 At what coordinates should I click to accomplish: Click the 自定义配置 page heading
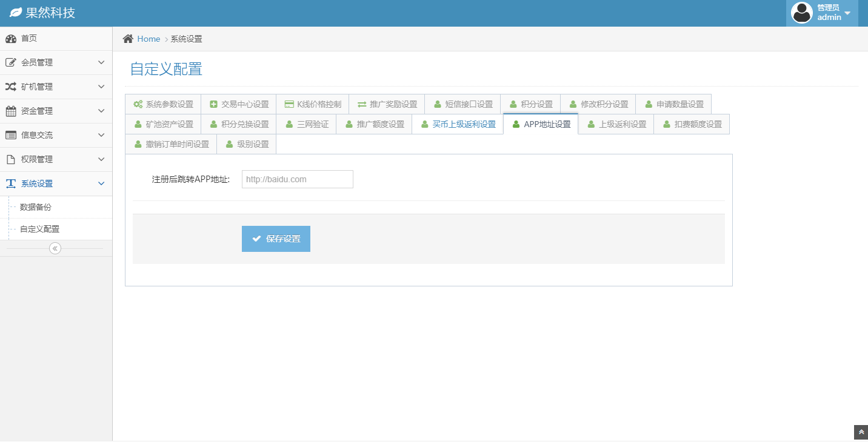click(x=166, y=69)
